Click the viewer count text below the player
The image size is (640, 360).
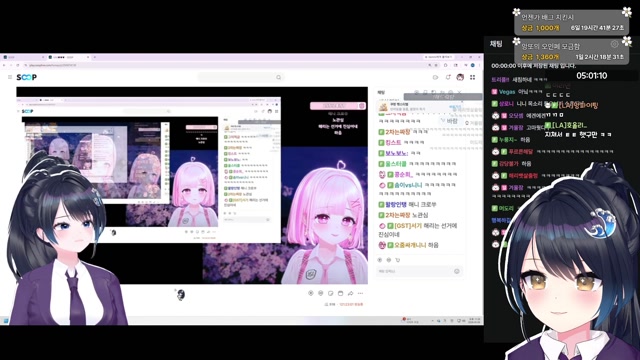[330, 304]
